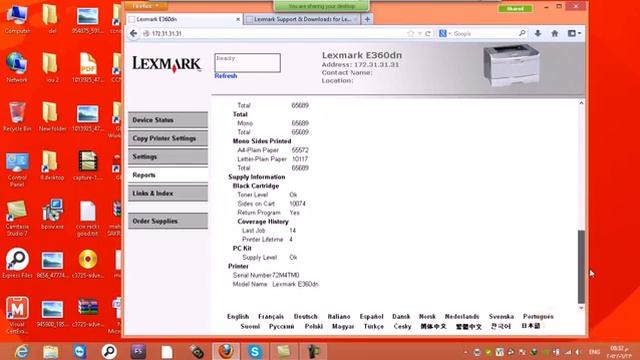640x360 pixels.
Task: Switch language to Italiano
Action: (339, 316)
